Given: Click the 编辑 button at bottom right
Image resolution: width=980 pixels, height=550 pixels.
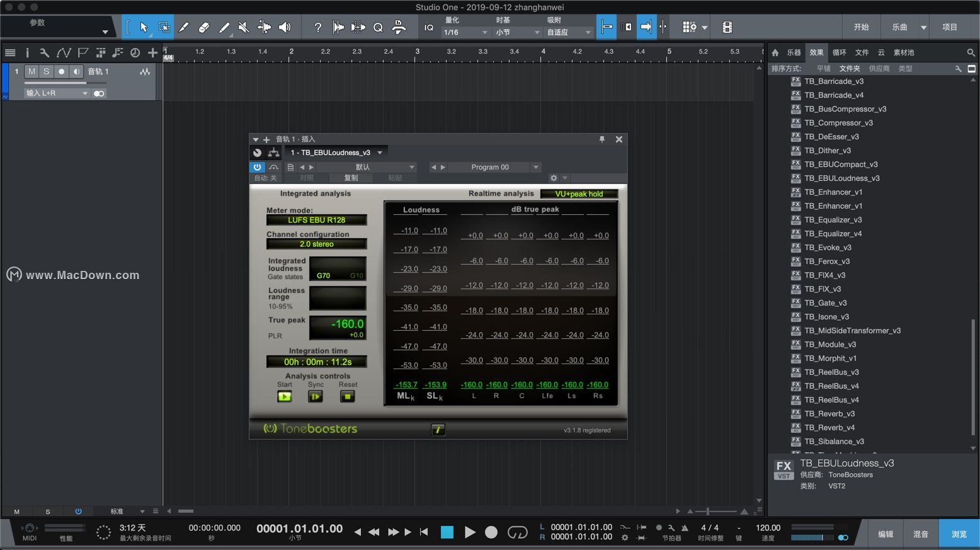Looking at the screenshot, I should 886,534.
